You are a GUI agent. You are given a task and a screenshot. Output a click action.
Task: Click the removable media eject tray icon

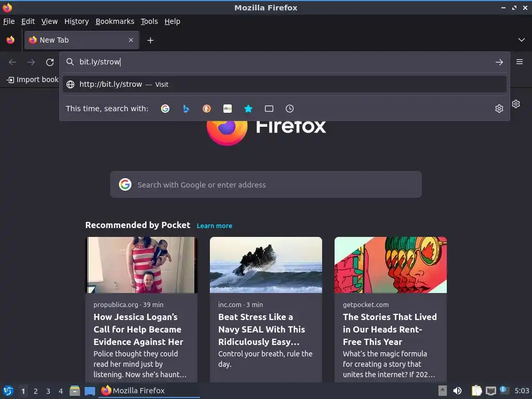[x=443, y=391]
